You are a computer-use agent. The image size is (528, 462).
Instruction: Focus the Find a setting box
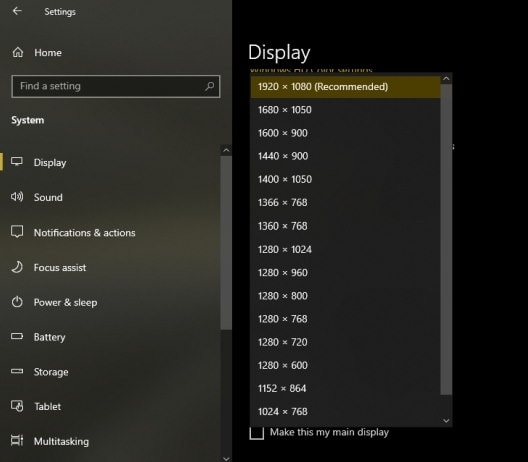(116, 86)
